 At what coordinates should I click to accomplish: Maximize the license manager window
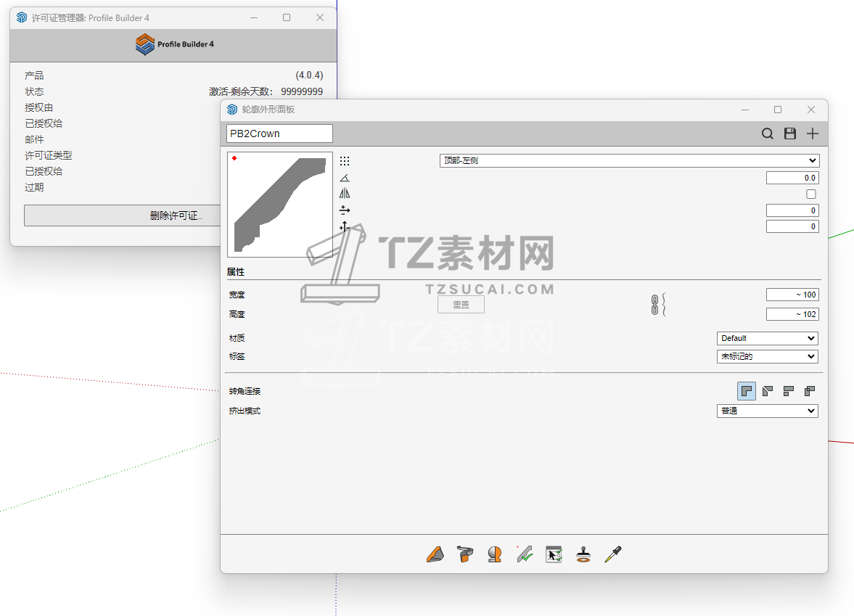(287, 17)
